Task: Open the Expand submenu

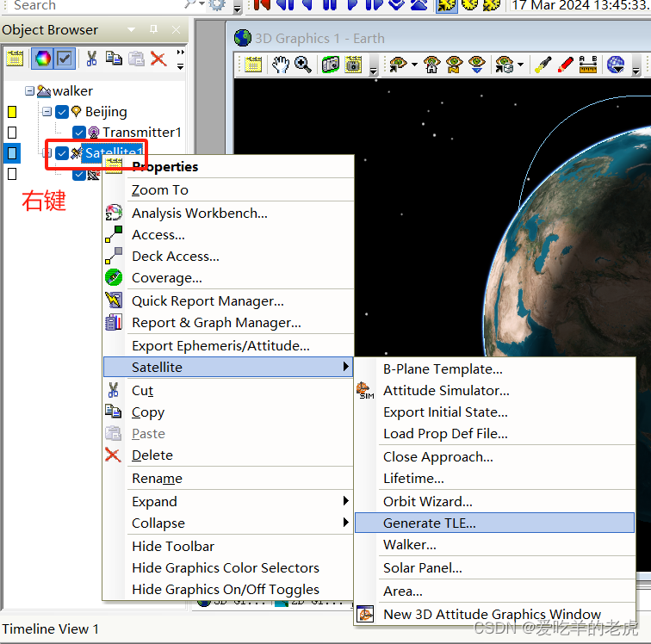Action: tap(228, 501)
